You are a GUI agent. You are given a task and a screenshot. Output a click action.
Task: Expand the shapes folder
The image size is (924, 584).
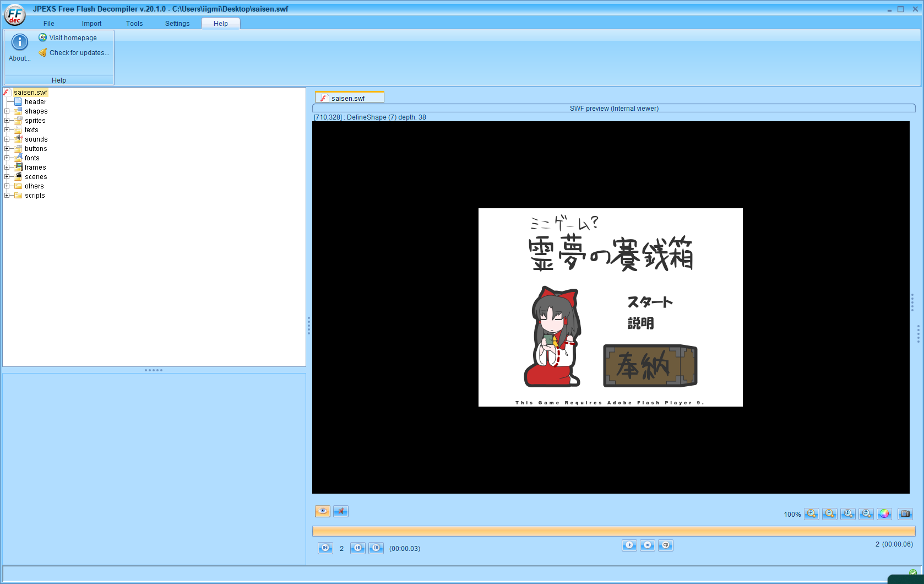(7, 111)
